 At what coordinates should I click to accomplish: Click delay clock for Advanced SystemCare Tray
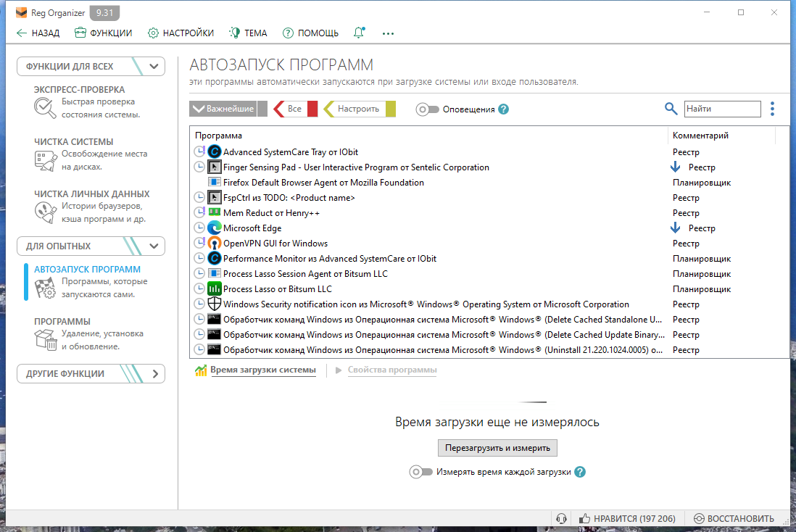(x=199, y=151)
